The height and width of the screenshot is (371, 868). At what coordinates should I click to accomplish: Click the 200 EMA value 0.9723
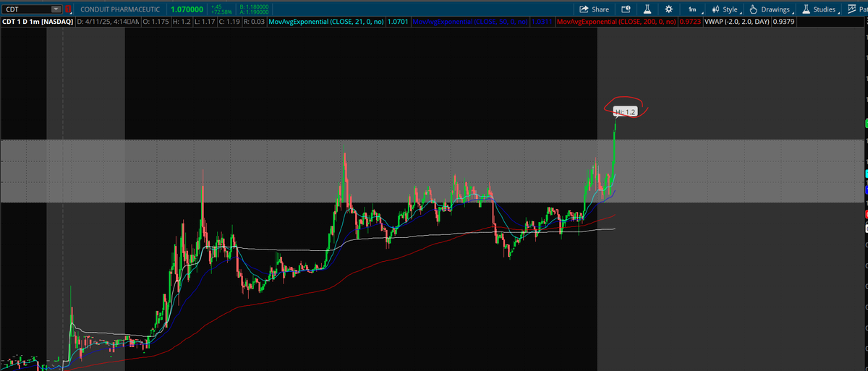click(691, 22)
